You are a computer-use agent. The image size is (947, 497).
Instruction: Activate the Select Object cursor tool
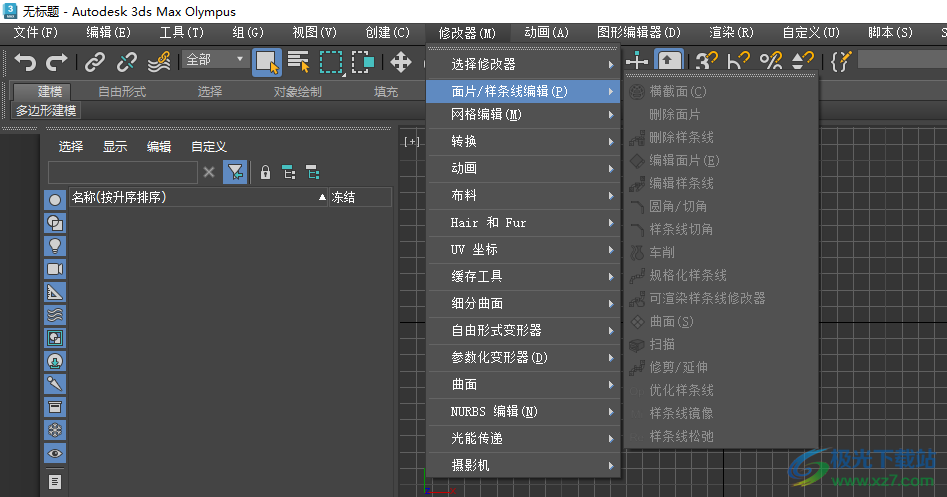click(x=266, y=62)
